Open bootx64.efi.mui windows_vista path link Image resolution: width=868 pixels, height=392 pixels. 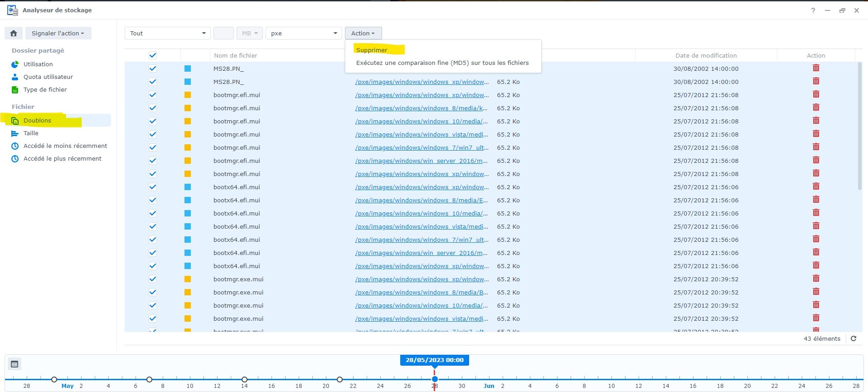pyautogui.click(x=422, y=226)
